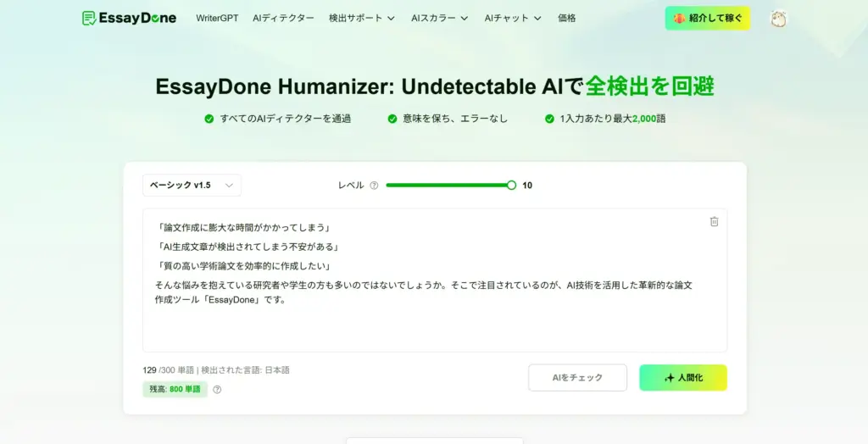Viewport: 868px width, 444px height.
Task: Click the EssayDone logo icon
Action: (x=89, y=18)
